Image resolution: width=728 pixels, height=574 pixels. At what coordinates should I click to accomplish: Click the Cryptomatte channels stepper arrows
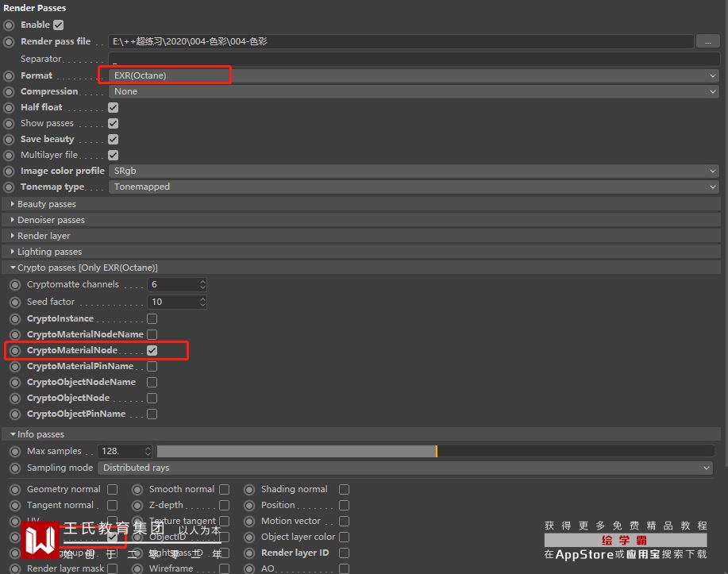point(202,285)
